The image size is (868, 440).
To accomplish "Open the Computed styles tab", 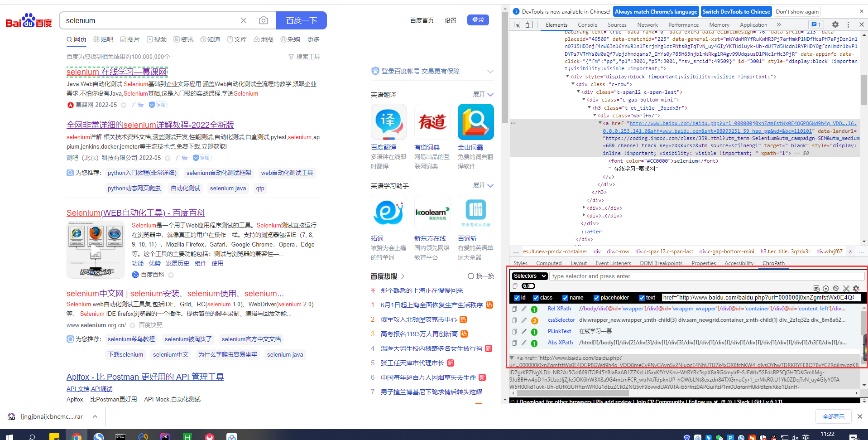I will pos(549,263).
